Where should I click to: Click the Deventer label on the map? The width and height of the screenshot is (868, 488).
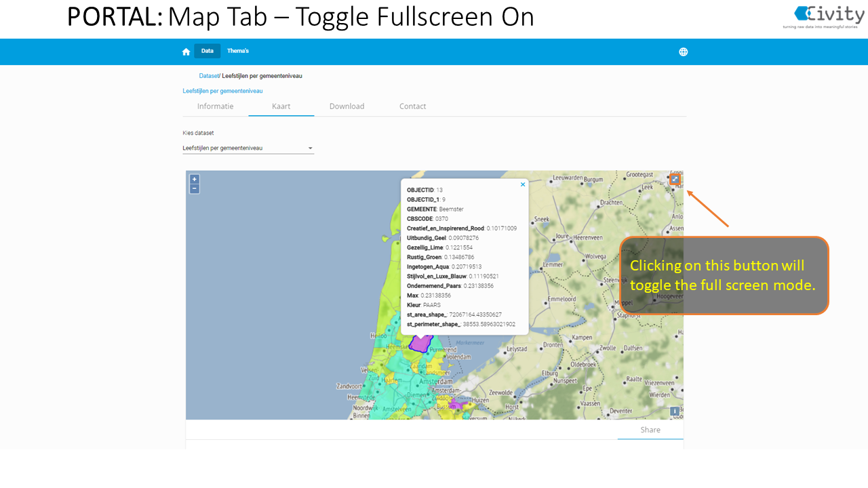tap(620, 411)
